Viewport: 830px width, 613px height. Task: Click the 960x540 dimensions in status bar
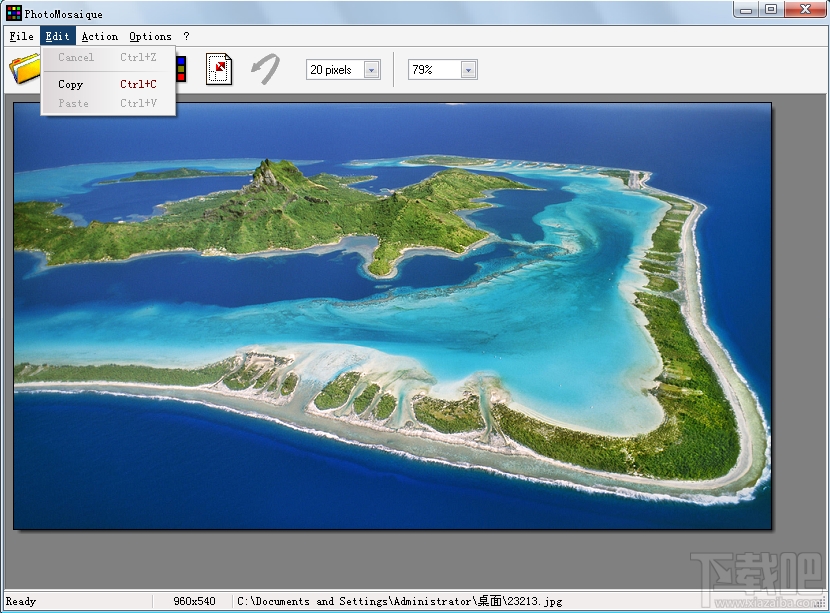[x=195, y=602]
